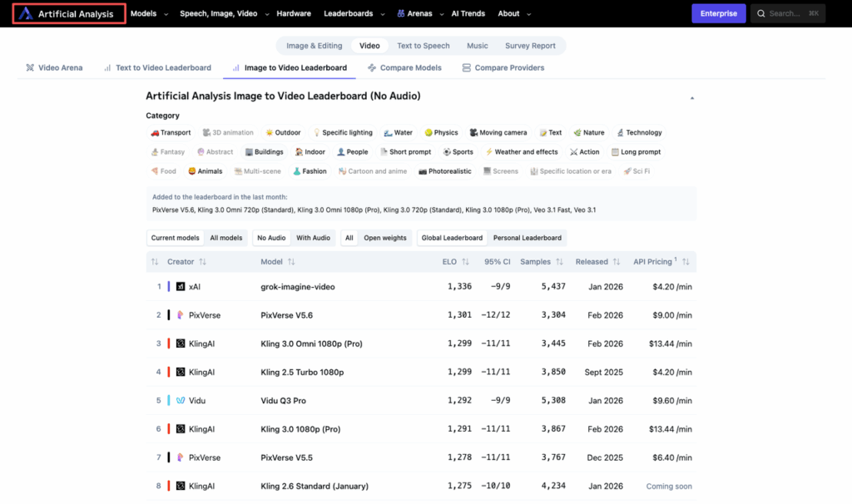Expand the Models menu chevron

click(166, 14)
